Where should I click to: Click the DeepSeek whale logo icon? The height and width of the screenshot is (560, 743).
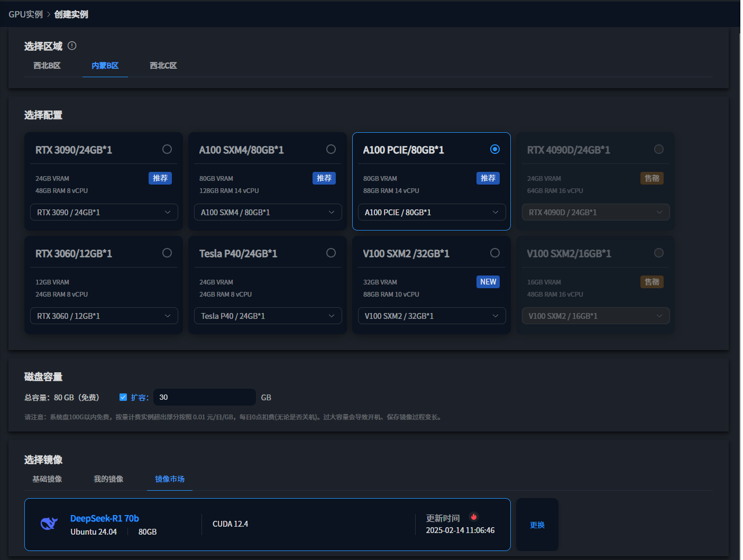(x=49, y=524)
